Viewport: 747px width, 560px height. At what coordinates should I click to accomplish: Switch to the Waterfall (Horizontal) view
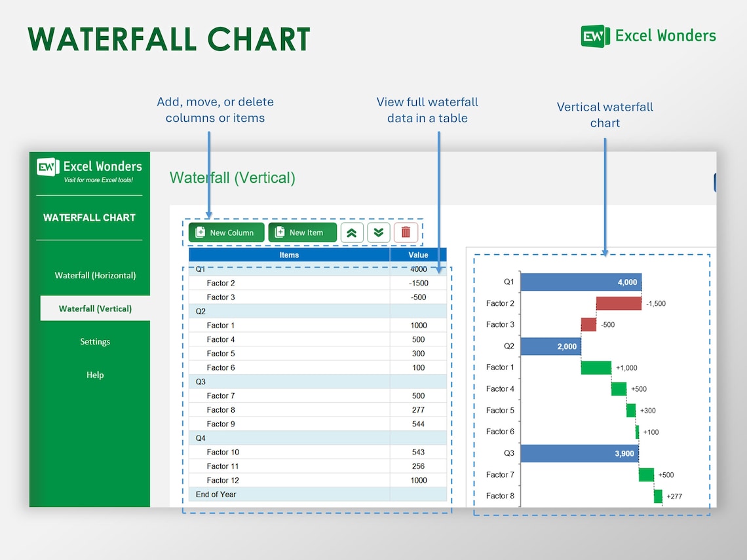[95, 275]
